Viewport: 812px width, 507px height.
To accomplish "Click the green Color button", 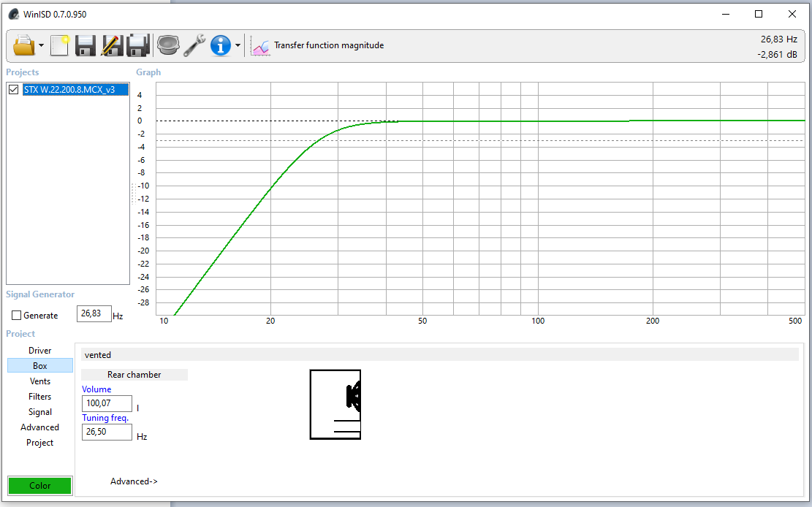I will pyautogui.click(x=40, y=486).
